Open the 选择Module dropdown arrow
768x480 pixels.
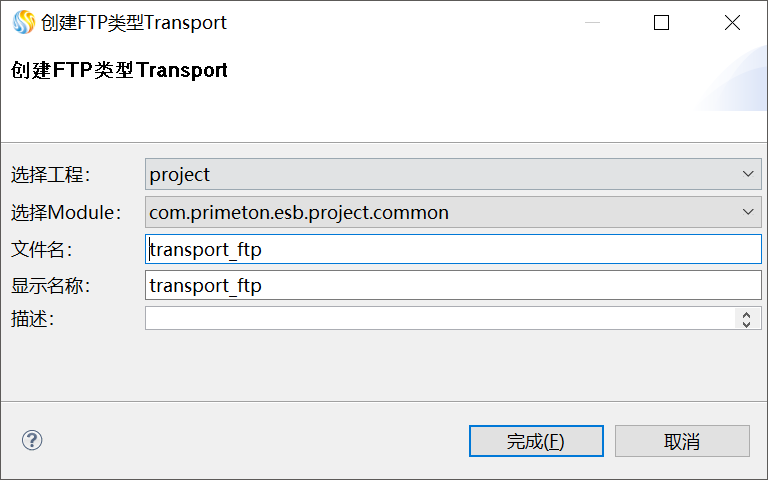pyautogui.click(x=749, y=212)
